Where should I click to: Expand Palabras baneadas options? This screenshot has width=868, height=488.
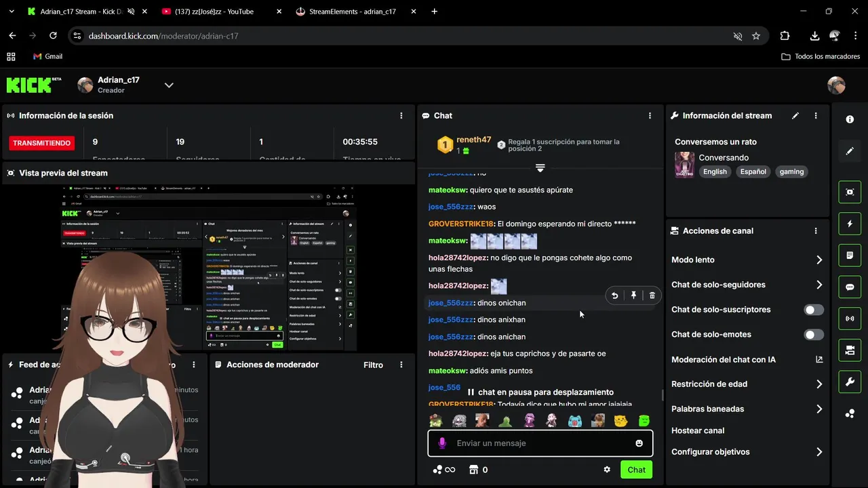click(819, 409)
